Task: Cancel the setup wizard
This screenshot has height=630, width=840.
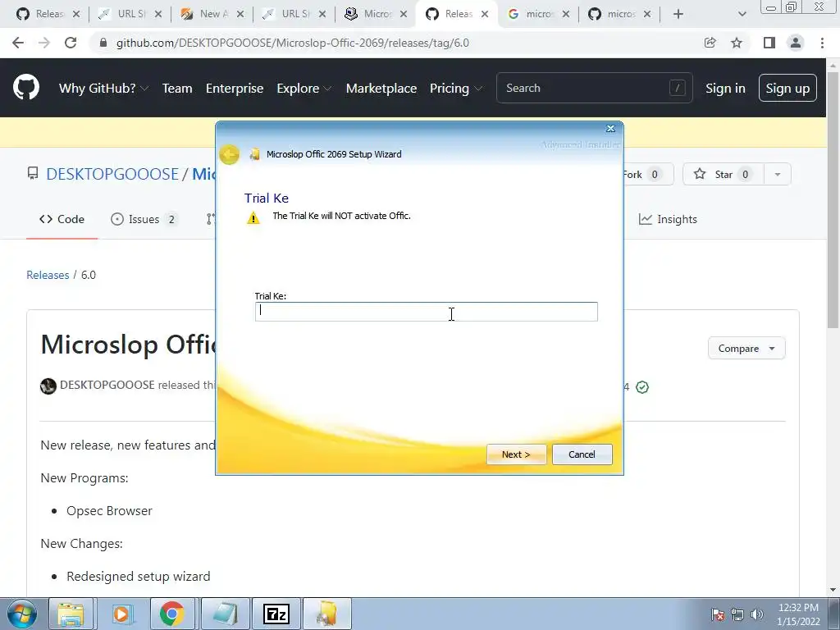Action: [582, 454]
